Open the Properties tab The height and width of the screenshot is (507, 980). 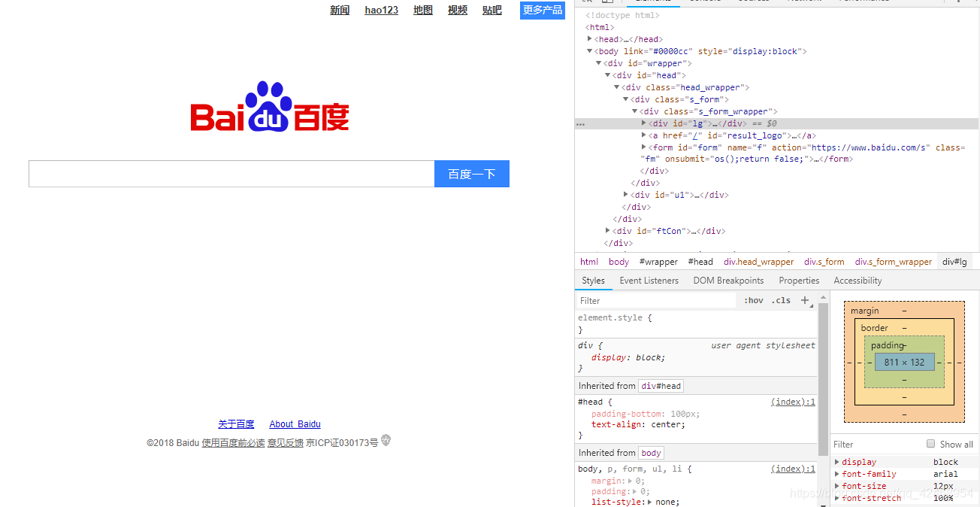tap(799, 281)
